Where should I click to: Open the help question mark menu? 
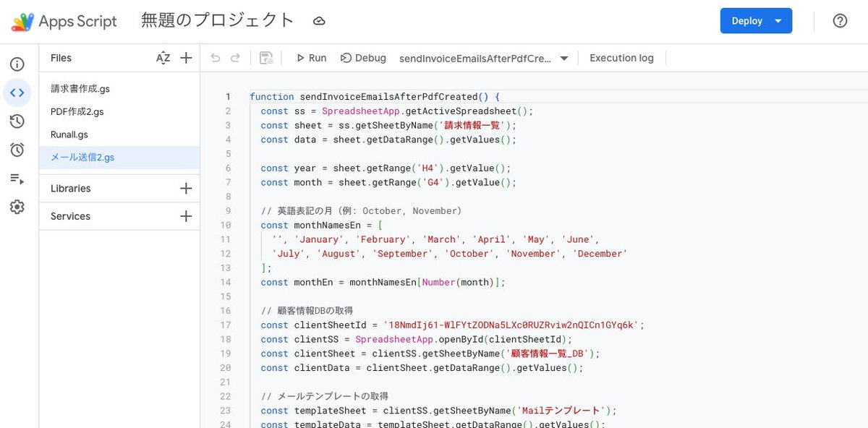click(840, 21)
